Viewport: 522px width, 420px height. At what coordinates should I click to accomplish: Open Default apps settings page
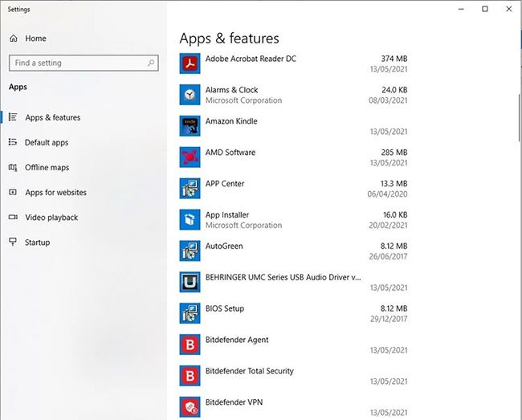click(47, 143)
